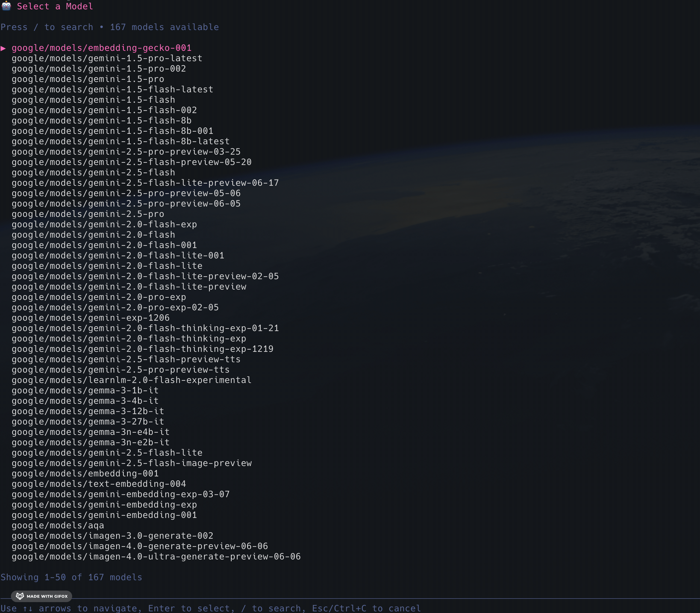
Task: Pick google/models/gemini-2.5-flash-preview-05-20
Action: 132,162
